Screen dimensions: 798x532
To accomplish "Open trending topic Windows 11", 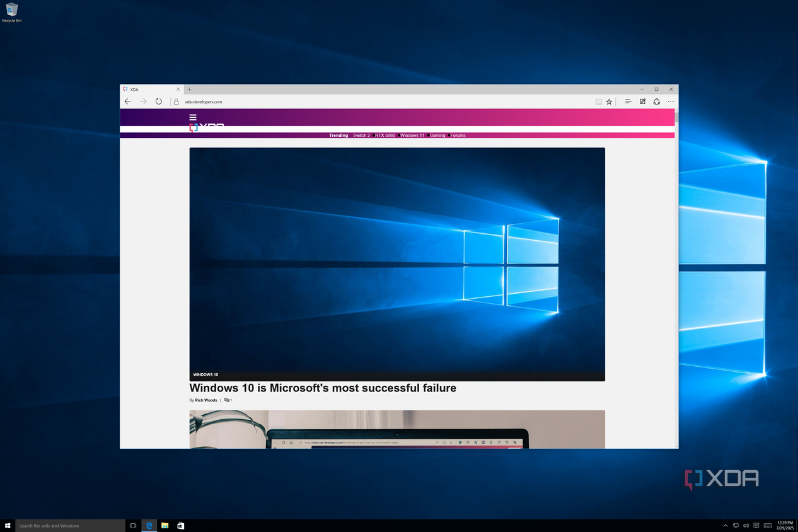I will [x=412, y=136].
